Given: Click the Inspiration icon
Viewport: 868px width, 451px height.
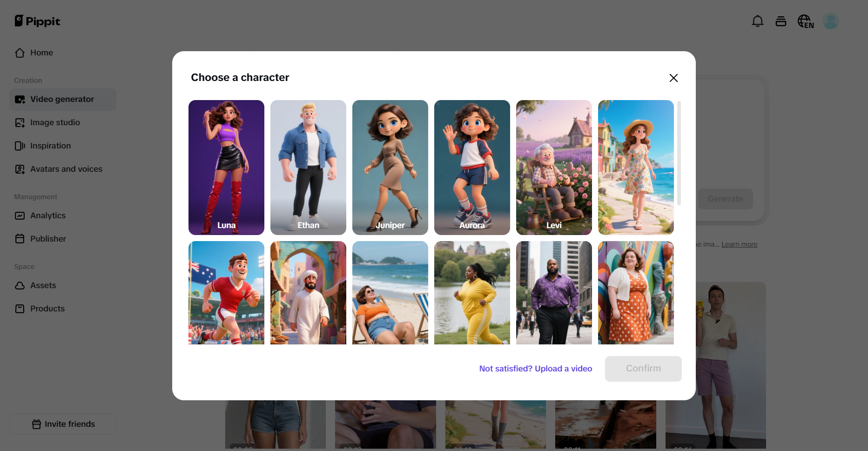Looking at the screenshot, I should pos(20,146).
